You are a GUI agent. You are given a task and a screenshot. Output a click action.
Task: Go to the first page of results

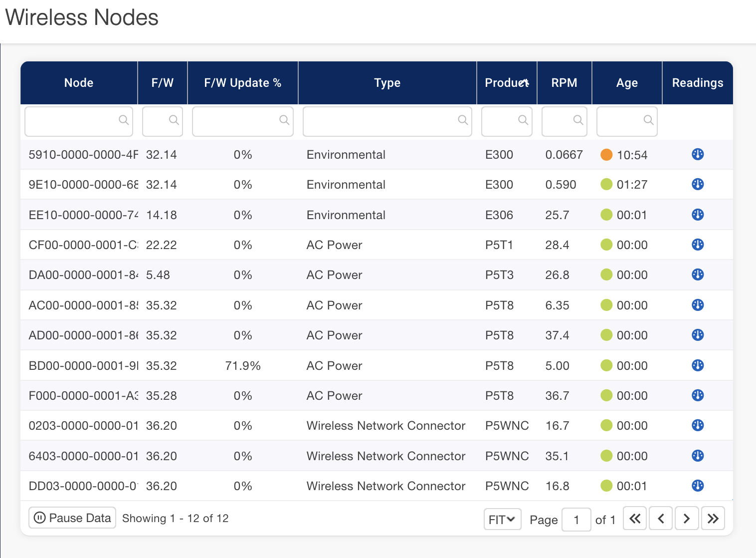point(634,519)
